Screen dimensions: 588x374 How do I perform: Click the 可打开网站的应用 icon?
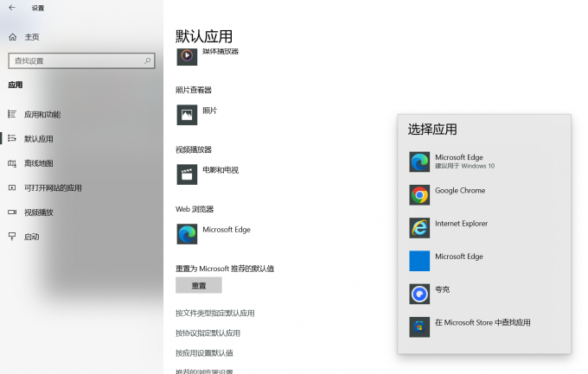click(x=12, y=187)
